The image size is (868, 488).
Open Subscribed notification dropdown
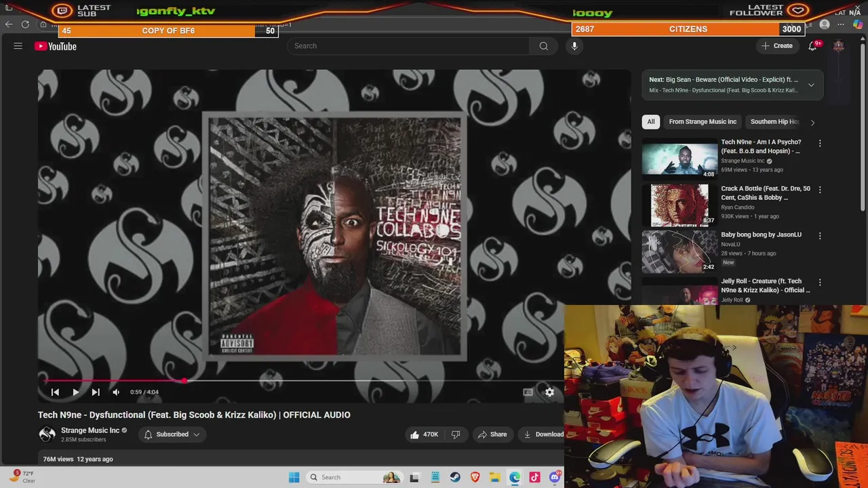click(x=172, y=434)
